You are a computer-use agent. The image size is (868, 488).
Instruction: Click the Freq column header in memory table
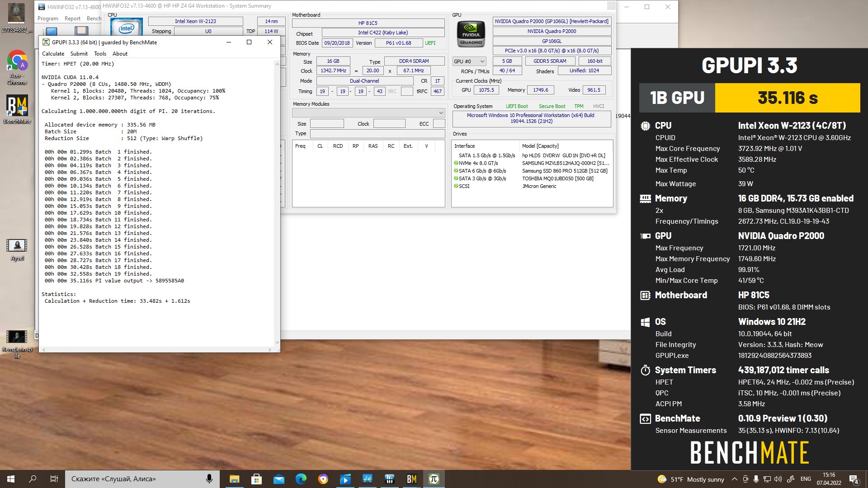click(x=300, y=146)
